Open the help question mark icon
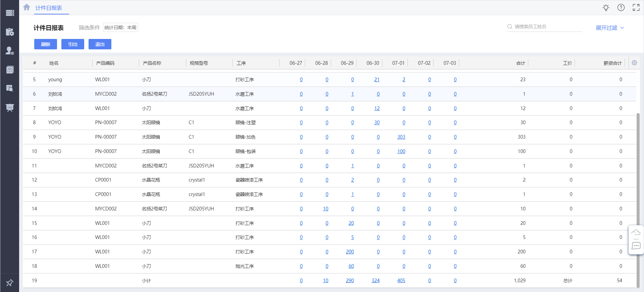The image size is (644, 292). click(621, 7)
